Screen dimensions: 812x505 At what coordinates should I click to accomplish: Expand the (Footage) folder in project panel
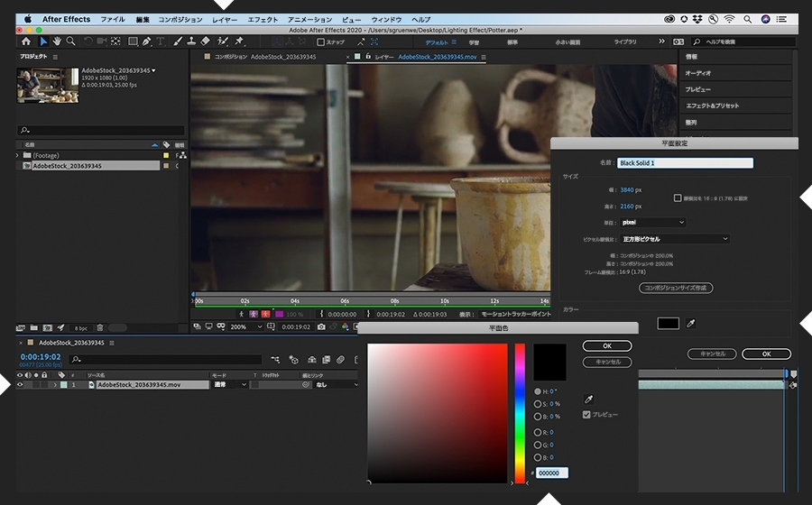point(17,156)
